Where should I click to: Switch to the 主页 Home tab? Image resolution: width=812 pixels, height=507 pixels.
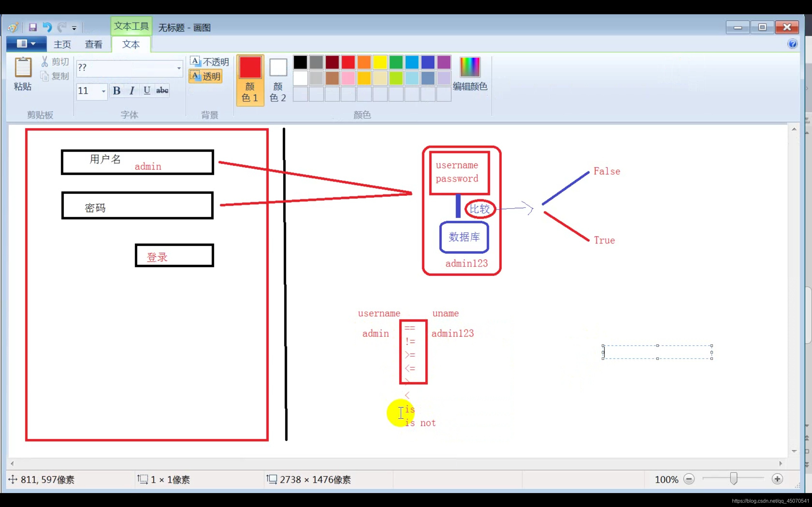[62, 44]
